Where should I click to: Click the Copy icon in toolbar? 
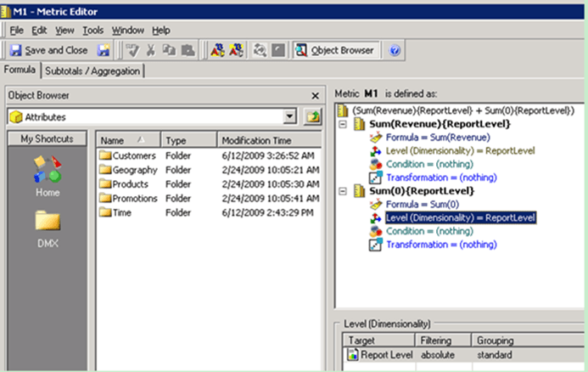pyautogui.click(x=169, y=50)
